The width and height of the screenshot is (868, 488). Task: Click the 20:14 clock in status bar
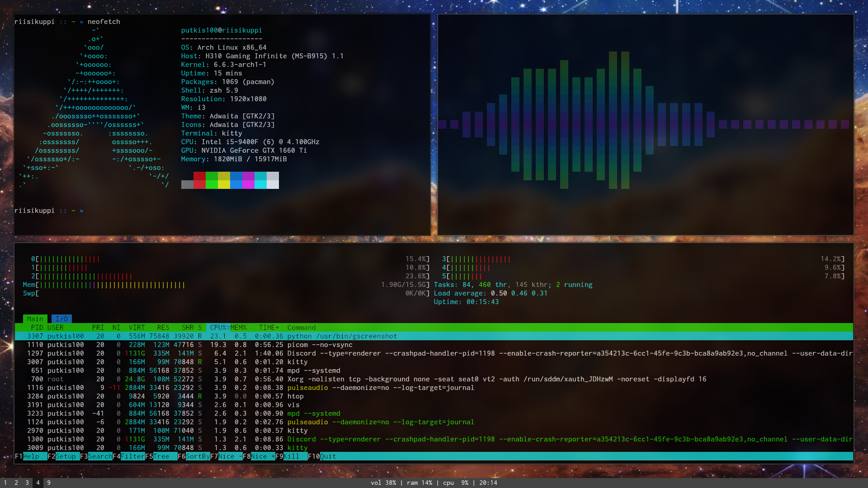click(488, 483)
